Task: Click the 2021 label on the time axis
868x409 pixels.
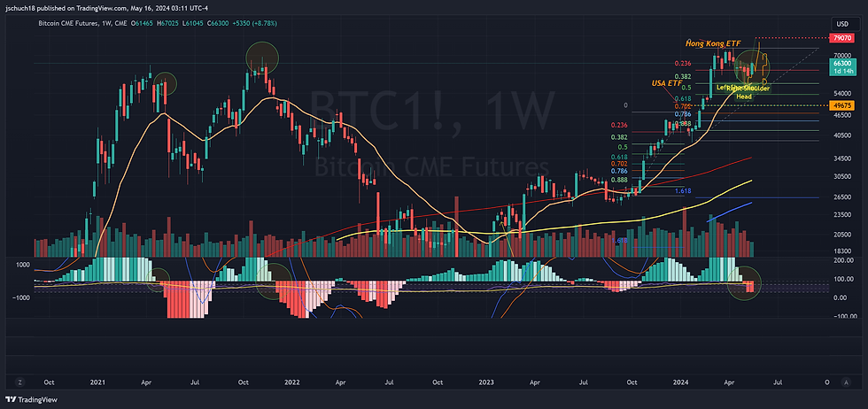Action: coord(97,382)
